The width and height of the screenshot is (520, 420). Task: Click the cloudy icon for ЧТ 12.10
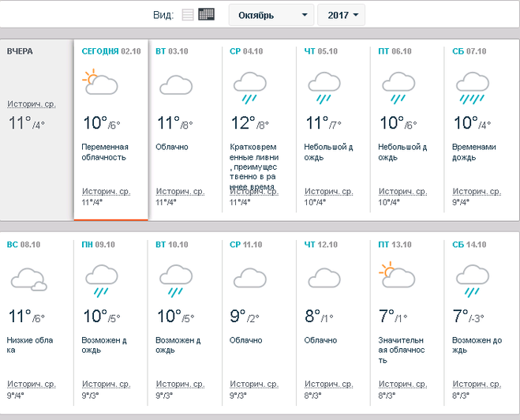click(324, 277)
